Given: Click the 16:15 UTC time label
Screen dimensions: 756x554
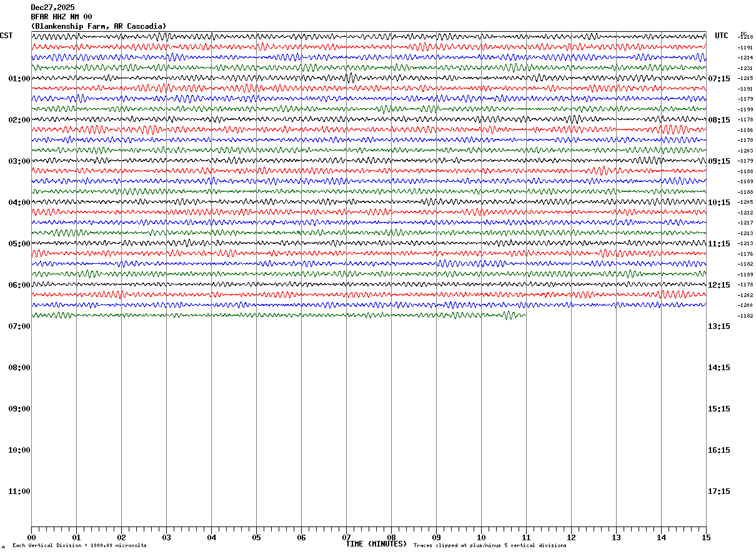Looking at the screenshot, I should (719, 450).
